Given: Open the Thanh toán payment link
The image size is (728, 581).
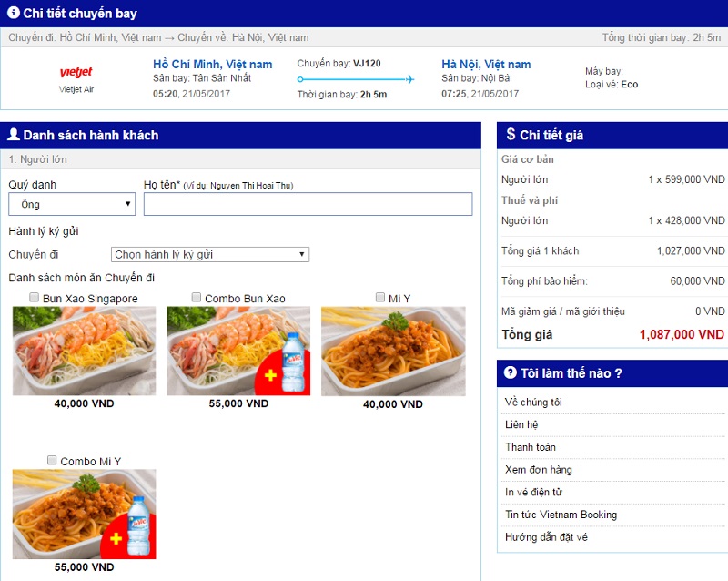Looking at the screenshot, I should point(531,447).
